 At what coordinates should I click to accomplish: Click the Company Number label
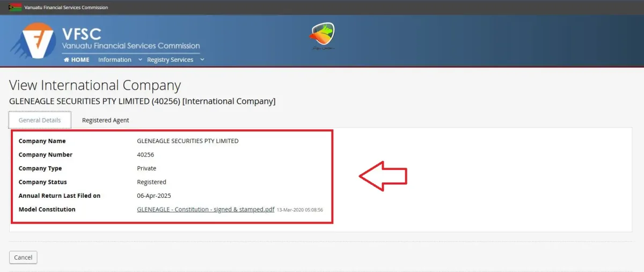tap(46, 154)
